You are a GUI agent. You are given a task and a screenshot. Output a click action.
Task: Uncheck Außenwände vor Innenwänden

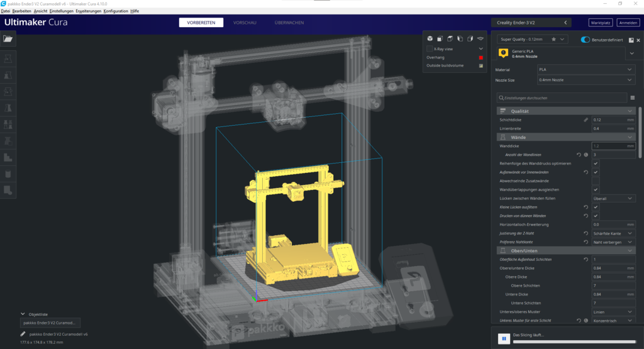tap(596, 172)
